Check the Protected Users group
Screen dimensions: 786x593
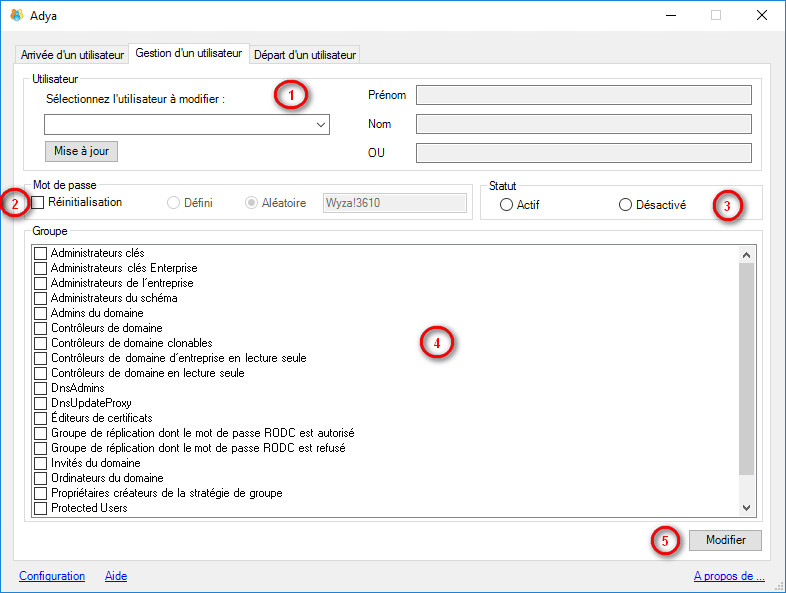41,508
